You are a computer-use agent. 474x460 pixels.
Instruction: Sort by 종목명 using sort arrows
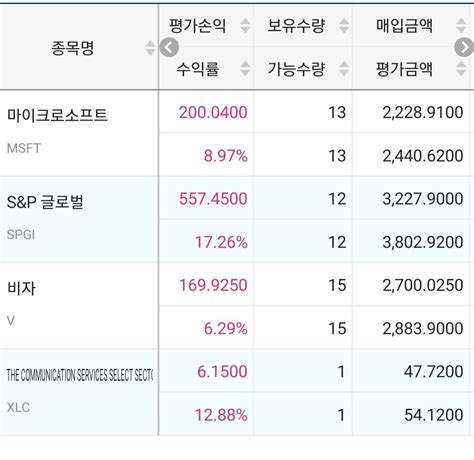tap(150, 48)
